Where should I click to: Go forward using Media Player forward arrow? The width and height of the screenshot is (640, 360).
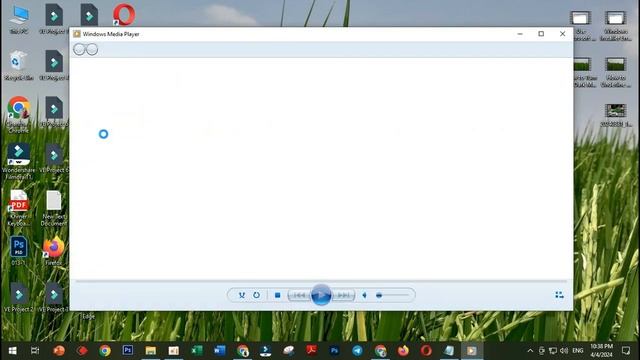pyautogui.click(x=92, y=49)
